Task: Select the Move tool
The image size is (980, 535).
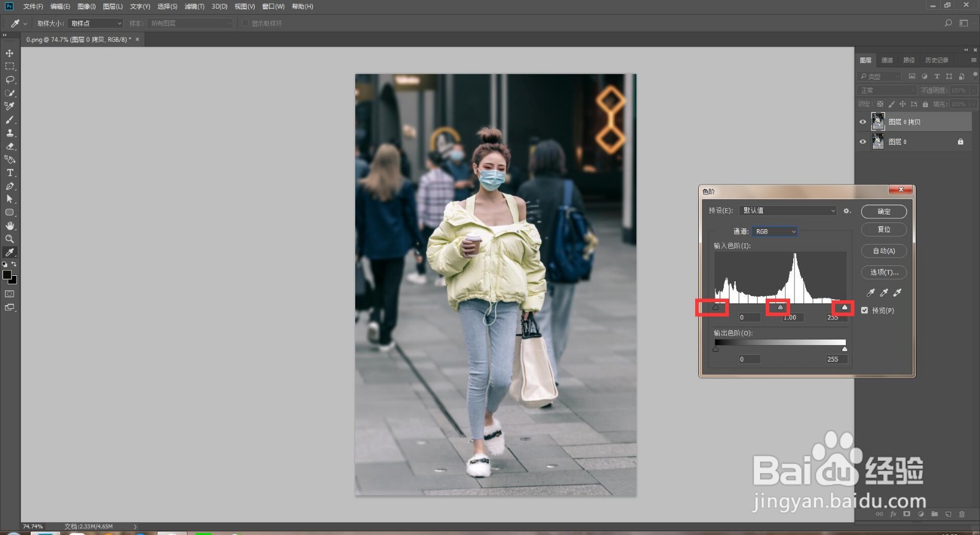Action: [x=10, y=53]
